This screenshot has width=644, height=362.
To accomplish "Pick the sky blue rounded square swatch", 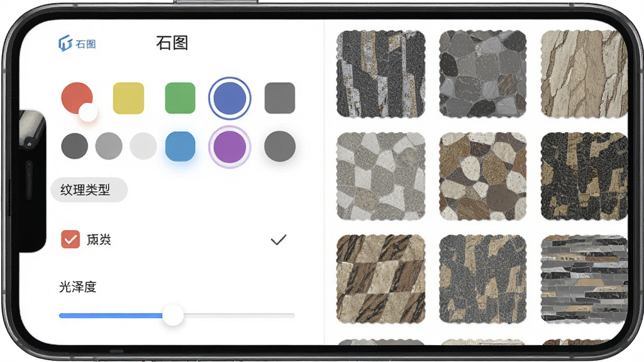I will tap(180, 146).
